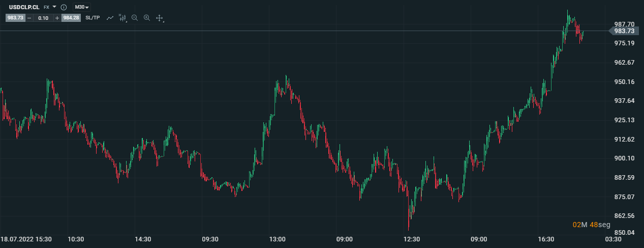Zoom out the chart
Viewport: 644px width, 248px height.
[x=135, y=18]
